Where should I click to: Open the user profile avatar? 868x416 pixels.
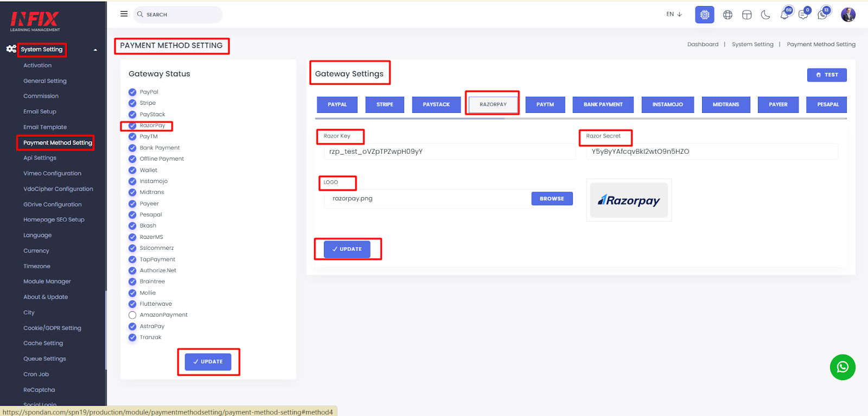(x=848, y=15)
